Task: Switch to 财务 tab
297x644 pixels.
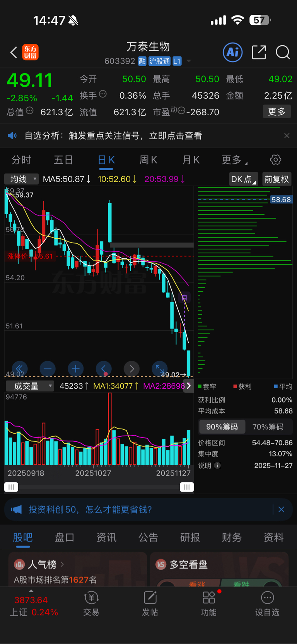Action: click(x=232, y=537)
